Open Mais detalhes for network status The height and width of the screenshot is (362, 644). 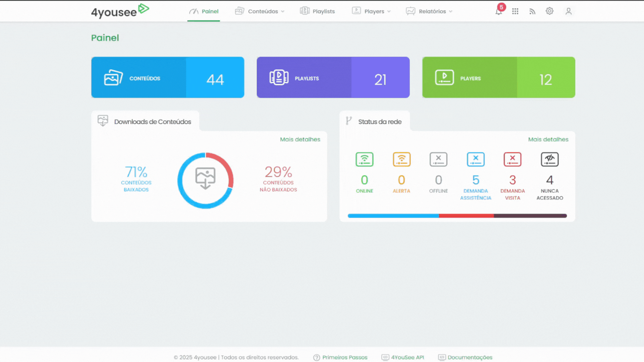pyautogui.click(x=548, y=139)
